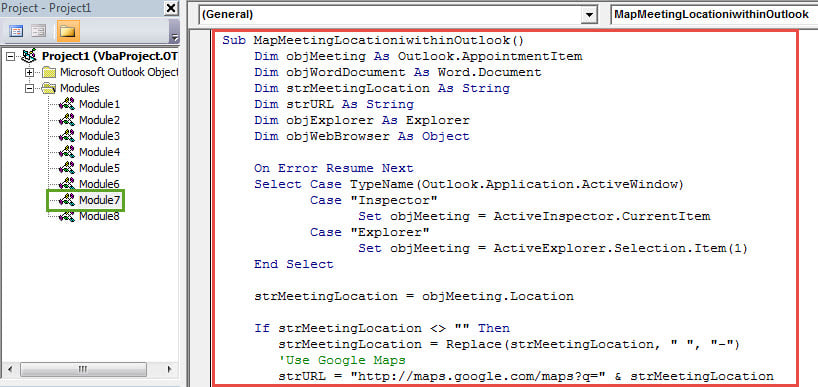Click the Modules open folder icon
818x387 pixels.
pos(49,88)
